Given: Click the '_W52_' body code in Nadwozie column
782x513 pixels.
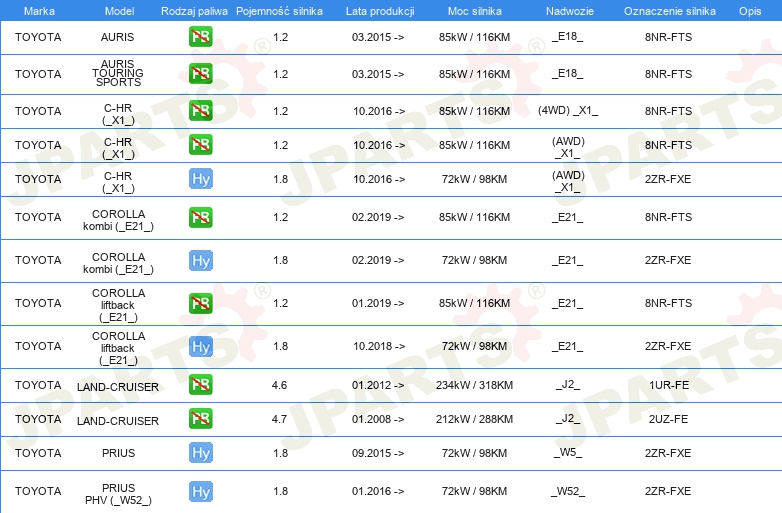Looking at the screenshot, I should pyautogui.click(x=568, y=491).
